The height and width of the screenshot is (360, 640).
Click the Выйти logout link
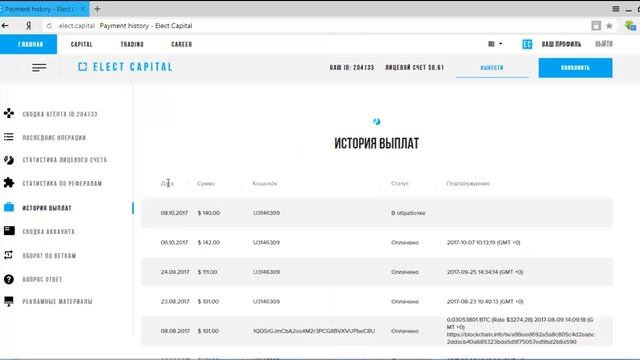(x=604, y=44)
